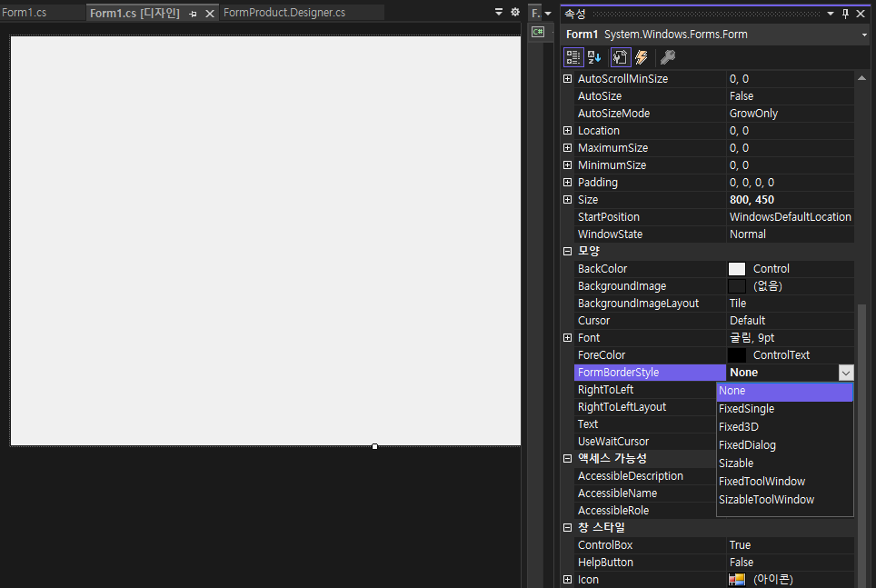Image resolution: width=876 pixels, height=588 pixels.
Task: Click the C# file icon in side panel
Action: 537,32
